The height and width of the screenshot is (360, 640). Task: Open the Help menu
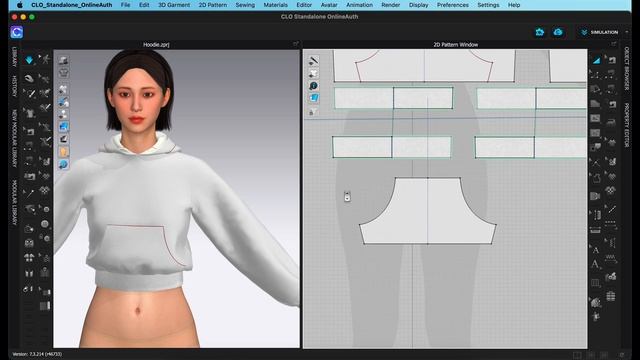pos(514,5)
